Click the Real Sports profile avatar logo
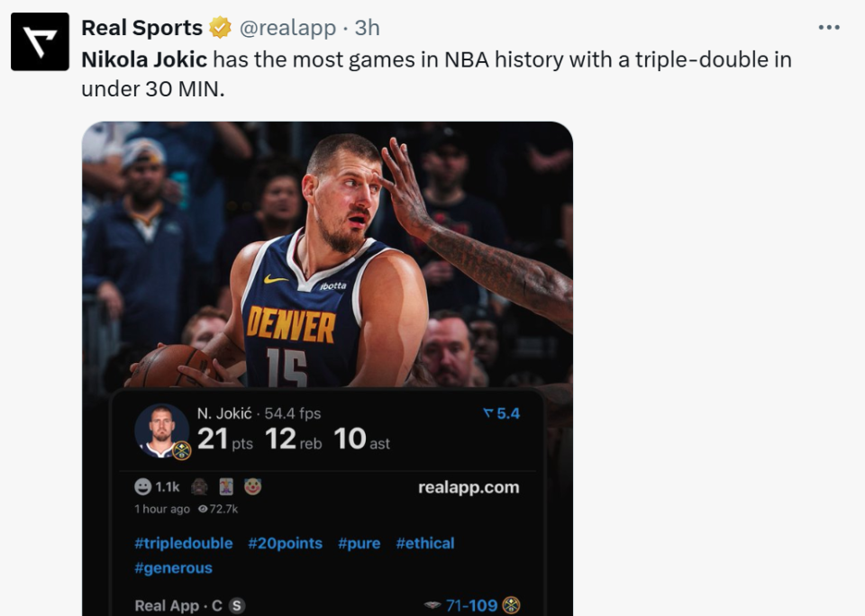Screen dimensions: 865x616 40,41
